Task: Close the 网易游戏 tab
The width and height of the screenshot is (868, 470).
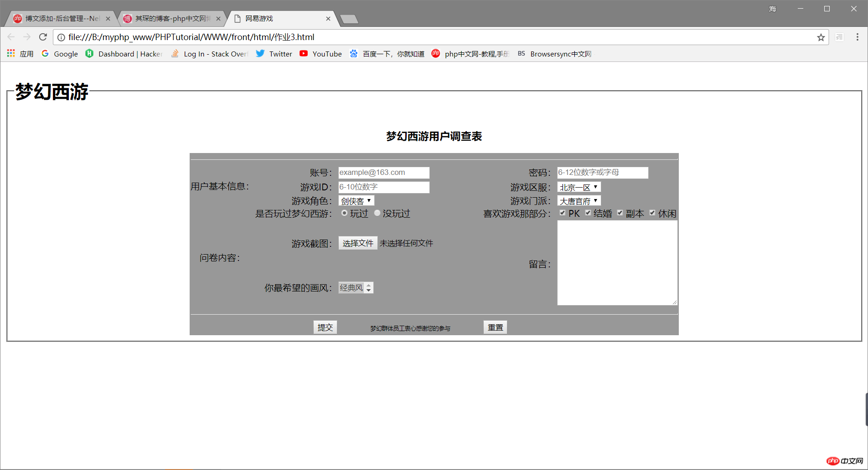Action: click(328, 19)
